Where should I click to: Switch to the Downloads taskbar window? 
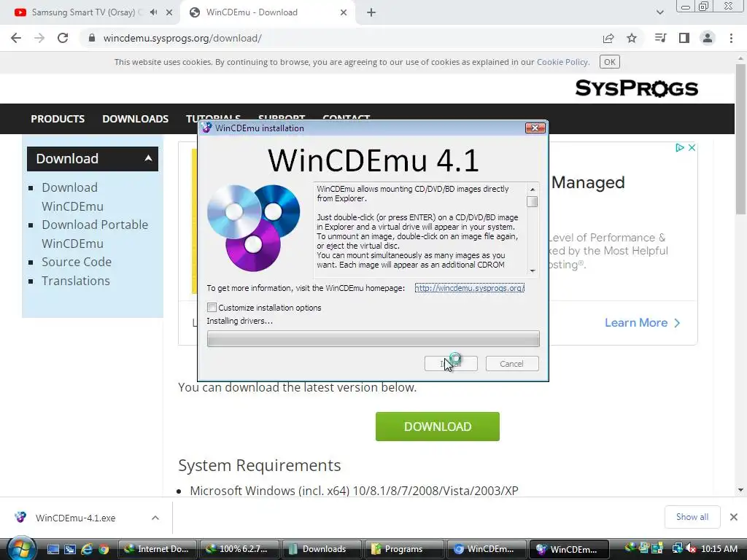click(322, 549)
